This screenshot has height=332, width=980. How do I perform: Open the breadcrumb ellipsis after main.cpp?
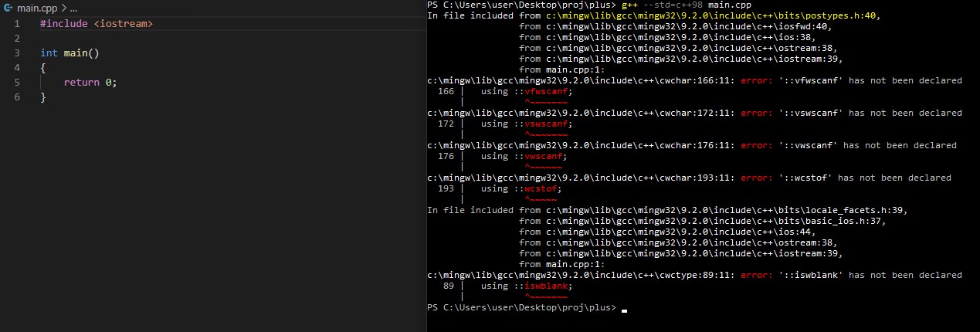click(x=73, y=8)
